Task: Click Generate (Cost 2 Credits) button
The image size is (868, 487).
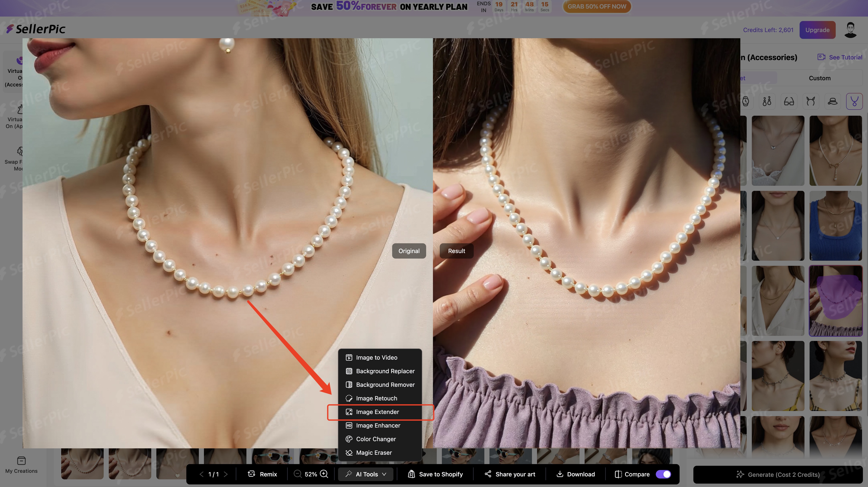Action: [x=778, y=474]
